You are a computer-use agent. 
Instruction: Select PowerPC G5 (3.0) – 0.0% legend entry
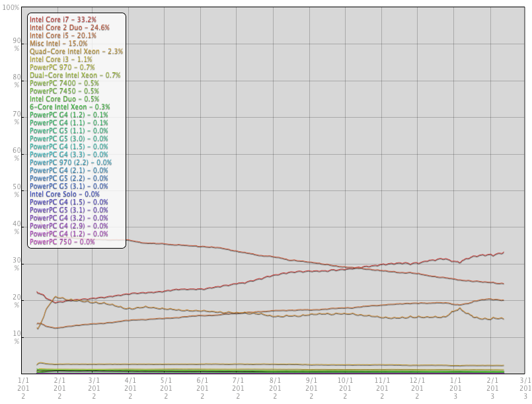point(69,139)
